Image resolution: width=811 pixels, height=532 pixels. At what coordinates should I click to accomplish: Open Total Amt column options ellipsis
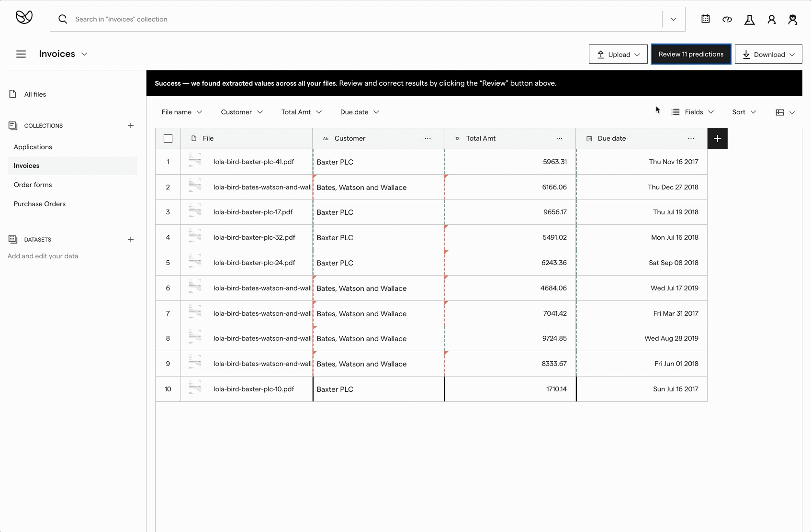[559, 138]
